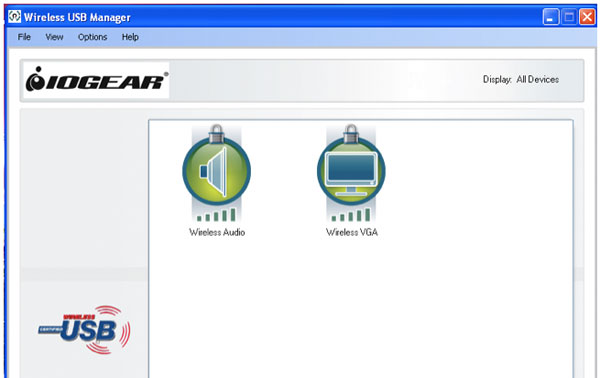Viewport: 600px width, 378px height.
Task: Close the Wireless USB Manager window
Action: (x=587, y=17)
